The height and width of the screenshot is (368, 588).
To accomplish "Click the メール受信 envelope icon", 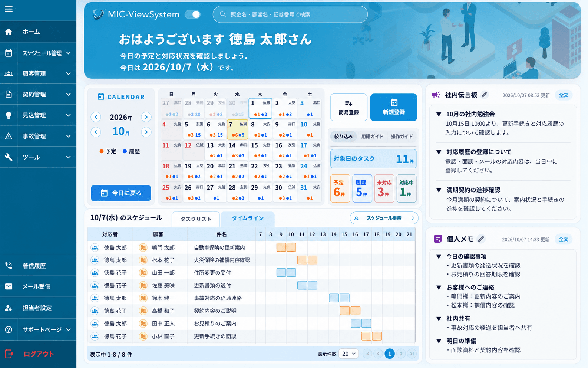I will coord(9,286).
